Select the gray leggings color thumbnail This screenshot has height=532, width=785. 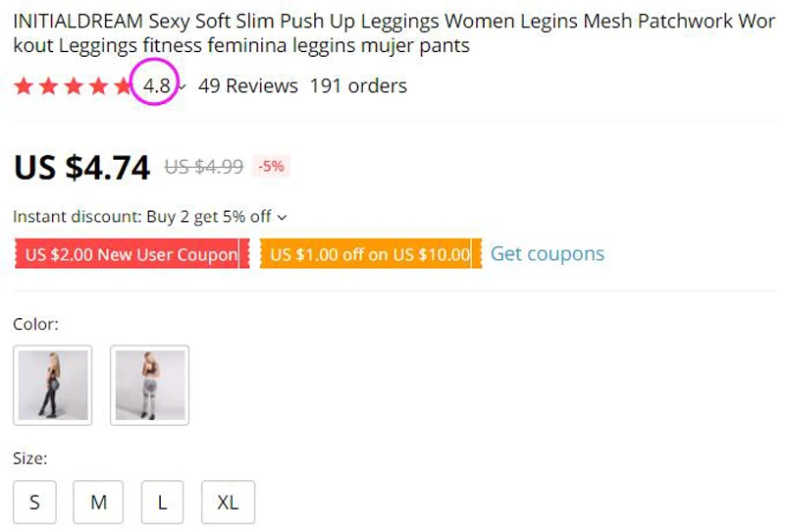point(149,385)
